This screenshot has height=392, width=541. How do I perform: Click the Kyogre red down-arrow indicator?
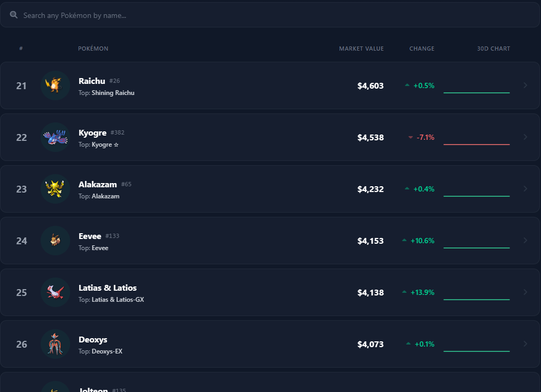411,137
